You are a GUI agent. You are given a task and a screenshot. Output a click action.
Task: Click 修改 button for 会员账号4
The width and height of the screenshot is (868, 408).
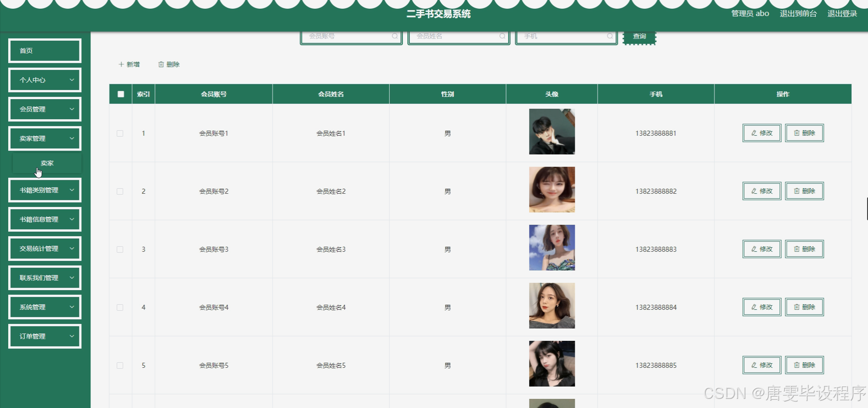762,307
